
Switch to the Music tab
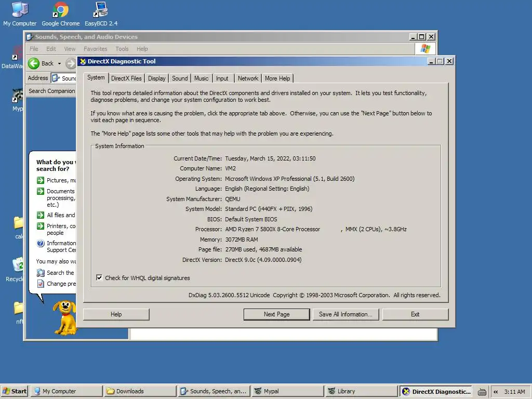pyautogui.click(x=201, y=78)
